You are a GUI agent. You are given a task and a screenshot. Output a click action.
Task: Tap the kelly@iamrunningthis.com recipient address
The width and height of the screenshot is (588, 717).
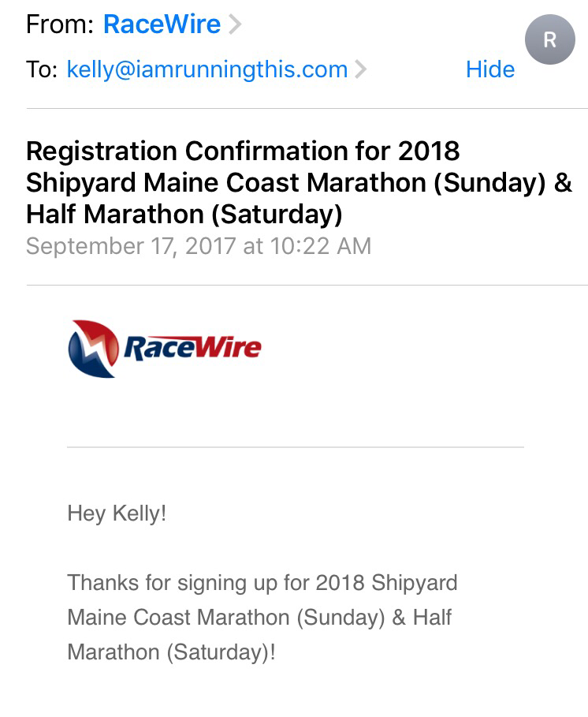207,69
